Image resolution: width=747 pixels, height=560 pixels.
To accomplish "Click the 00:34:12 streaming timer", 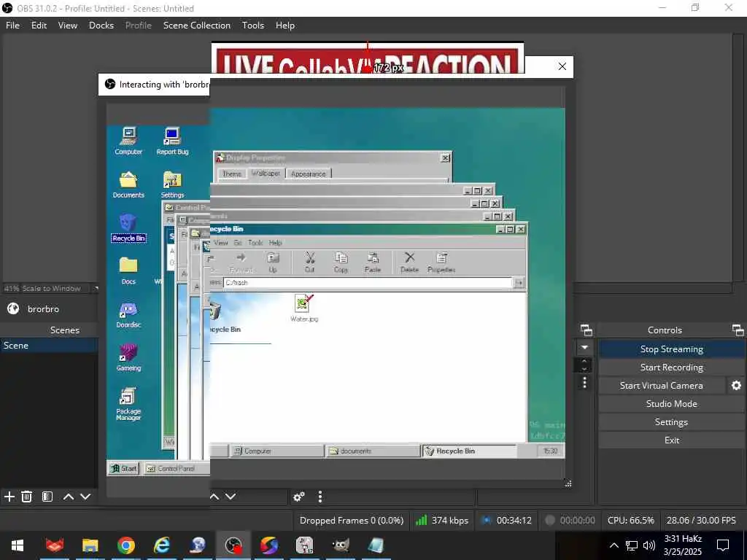I will coord(508,521).
